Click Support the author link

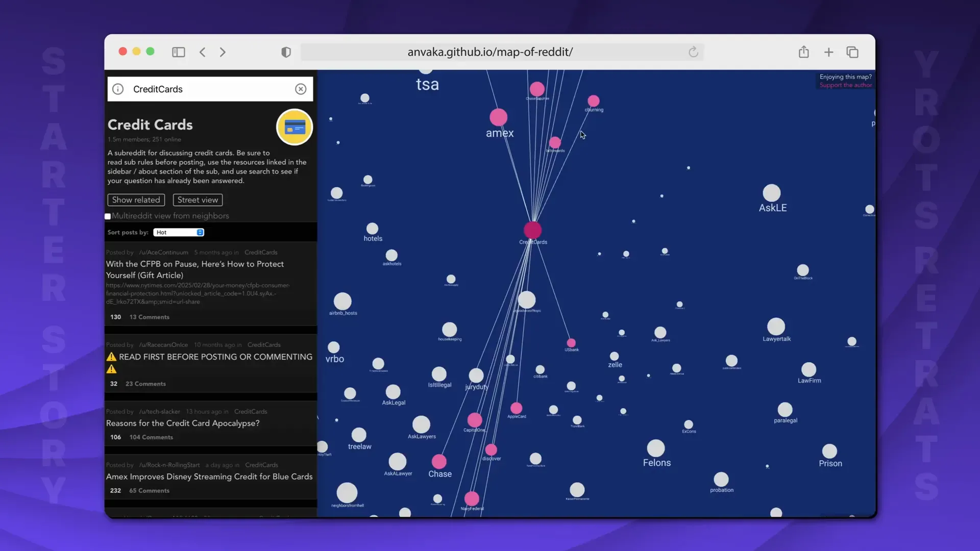[x=845, y=85]
